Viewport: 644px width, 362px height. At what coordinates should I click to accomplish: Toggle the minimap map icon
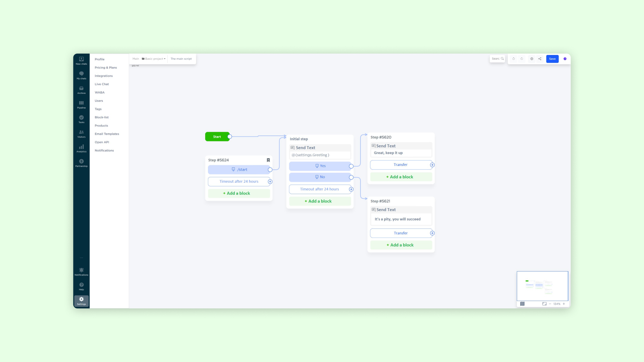(x=522, y=304)
